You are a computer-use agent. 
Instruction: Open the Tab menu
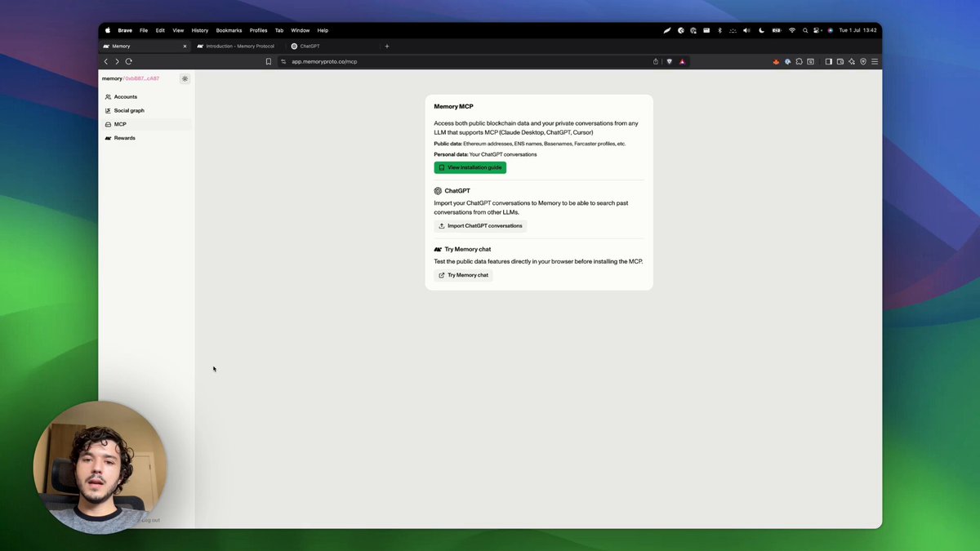[x=279, y=30]
